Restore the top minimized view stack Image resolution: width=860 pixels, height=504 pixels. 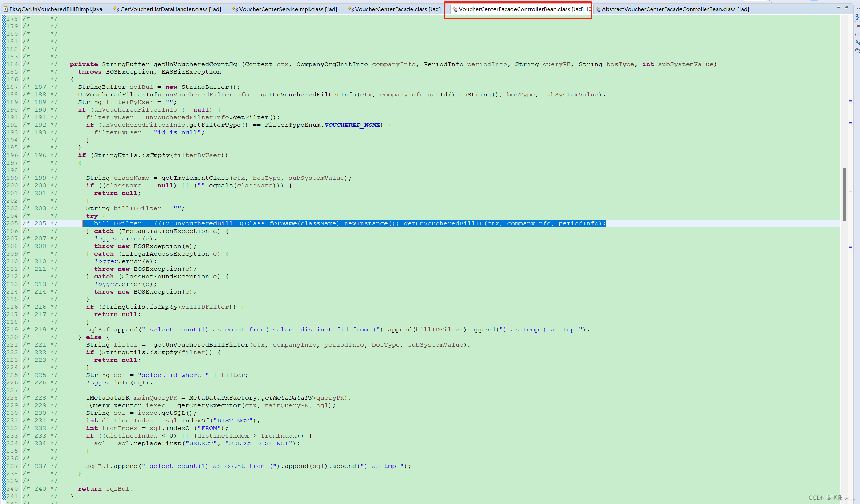[x=858, y=9]
